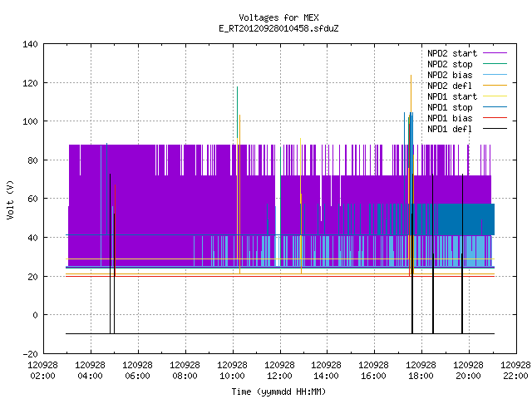The height and width of the screenshot is (399, 532).
Task: Click the x-axis tick 120928 04:00
Action: coord(91,371)
